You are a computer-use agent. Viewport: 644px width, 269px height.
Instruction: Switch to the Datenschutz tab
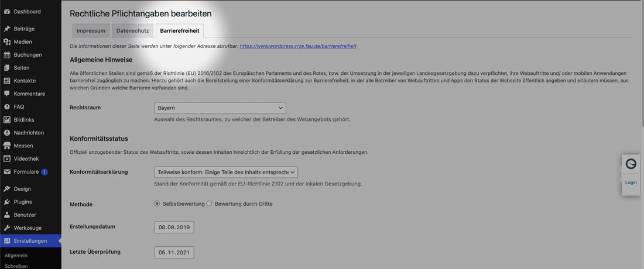click(133, 31)
